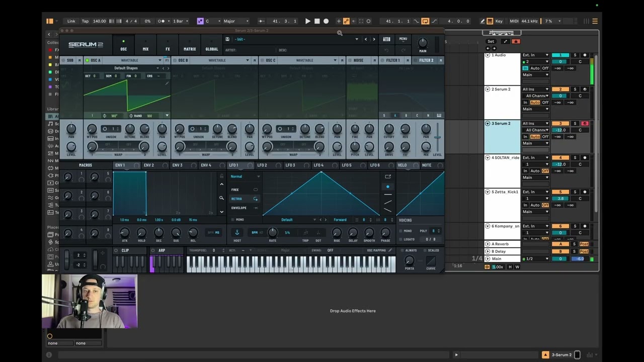Viewport: 644px width, 362px height.
Task: Open the Serum MENU button
Action: click(x=403, y=39)
